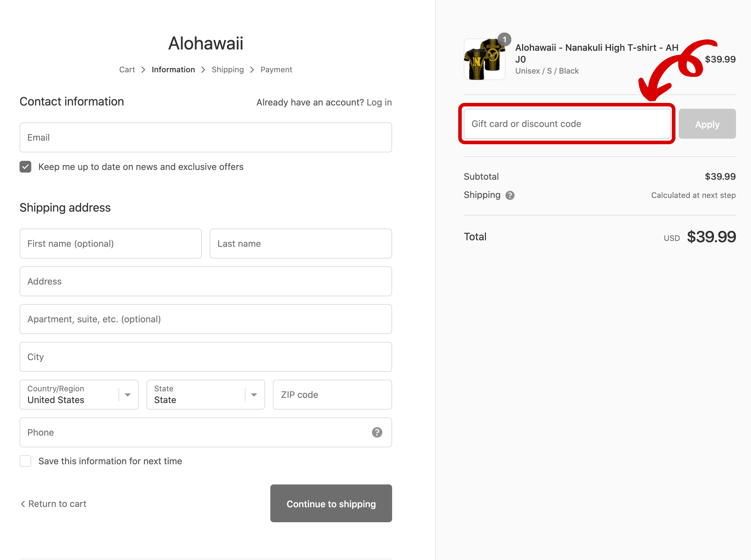
Task: Click the Unisex / S / Black variant text
Action: [547, 71]
